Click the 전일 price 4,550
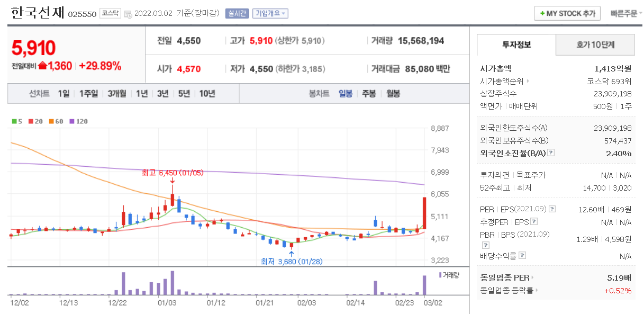This screenshot has width=644, height=314. pyautogui.click(x=189, y=41)
